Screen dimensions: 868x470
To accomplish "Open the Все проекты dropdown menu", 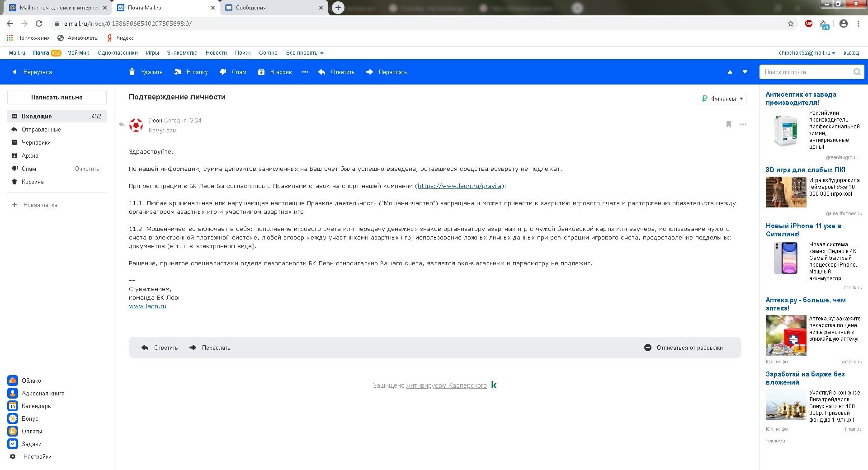I will pyautogui.click(x=304, y=53).
